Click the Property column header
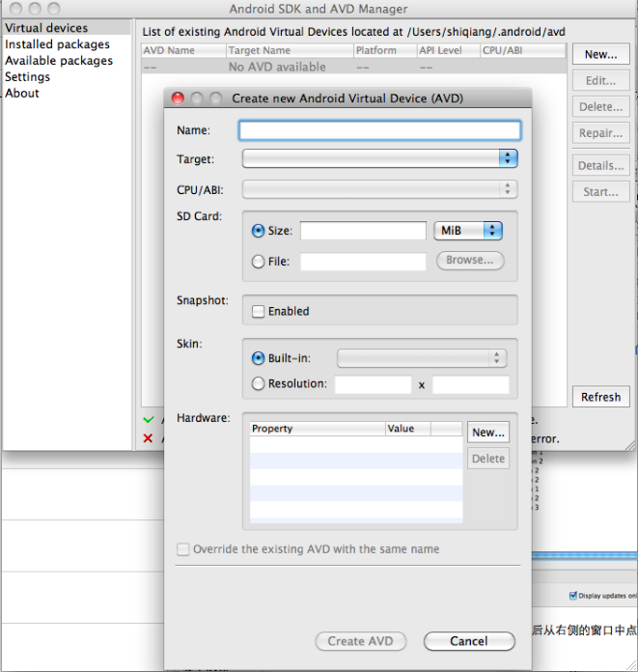 tap(318, 429)
